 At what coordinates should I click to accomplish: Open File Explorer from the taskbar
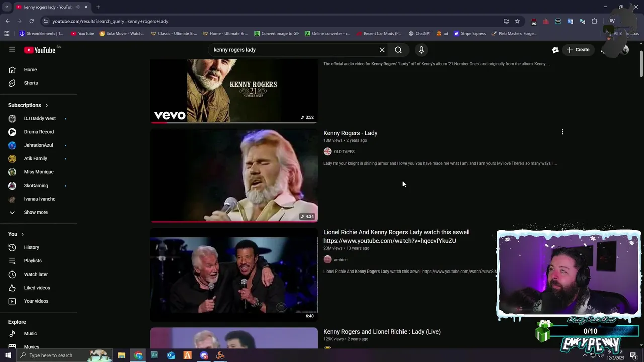(x=122, y=355)
